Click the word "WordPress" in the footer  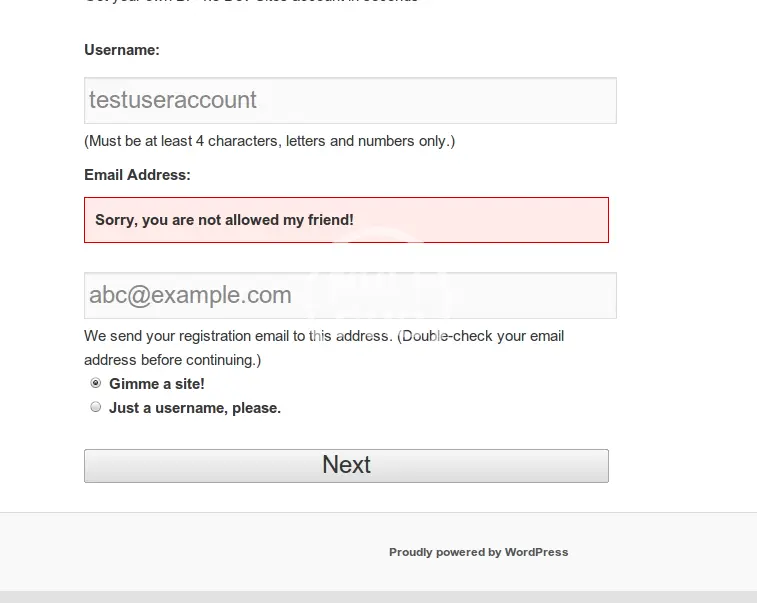tap(536, 552)
